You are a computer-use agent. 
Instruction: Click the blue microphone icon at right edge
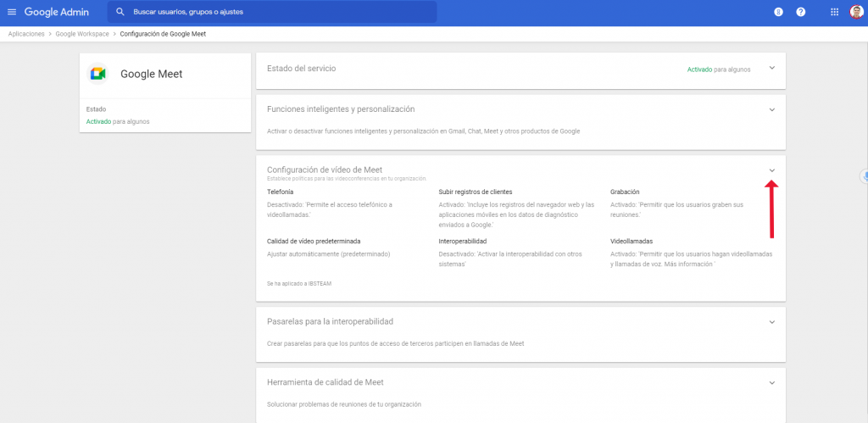(x=865, y=176)
